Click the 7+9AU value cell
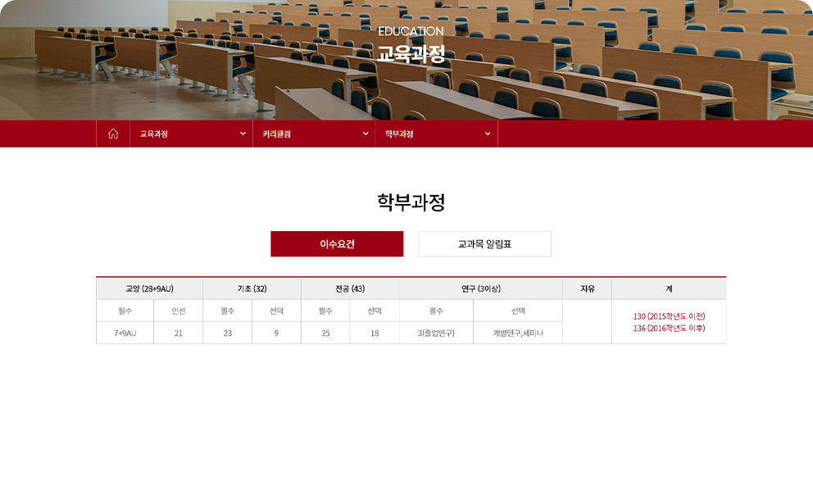This screenshot has height=504, width=813. (x=125, y=333)
